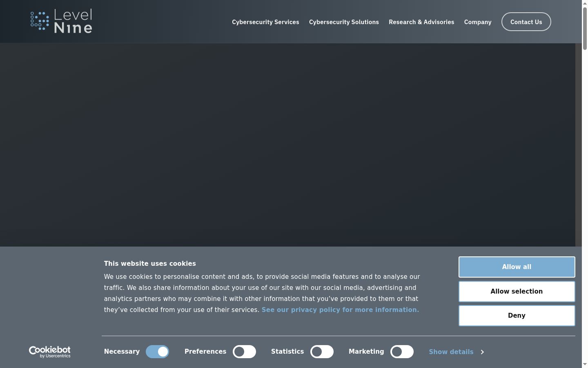Viewport: 588px width, 368px height.
Task: Choose Allow selection for cookies
Action: pos(517,292)
